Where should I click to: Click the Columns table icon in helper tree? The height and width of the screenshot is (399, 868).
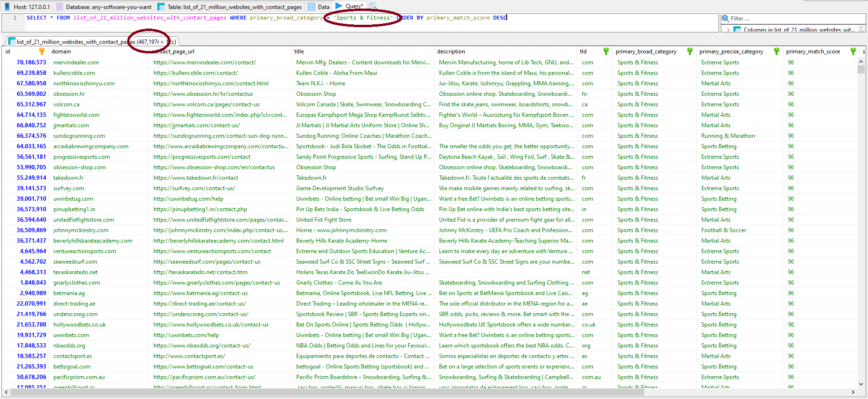pos(737,30)
